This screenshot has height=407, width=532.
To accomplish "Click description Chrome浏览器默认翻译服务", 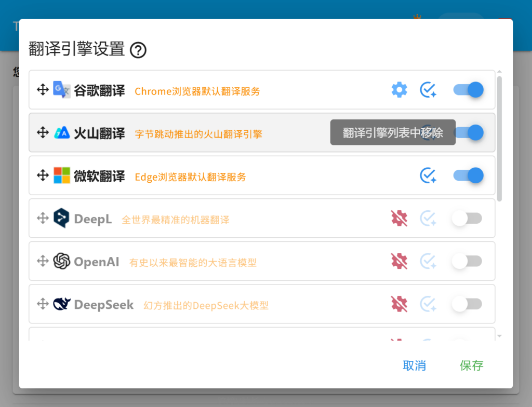I will (197, 91).
